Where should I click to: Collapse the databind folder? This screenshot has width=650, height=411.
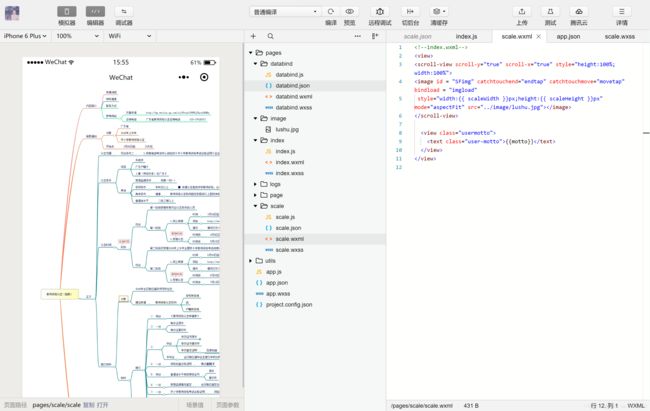(255, 63)
